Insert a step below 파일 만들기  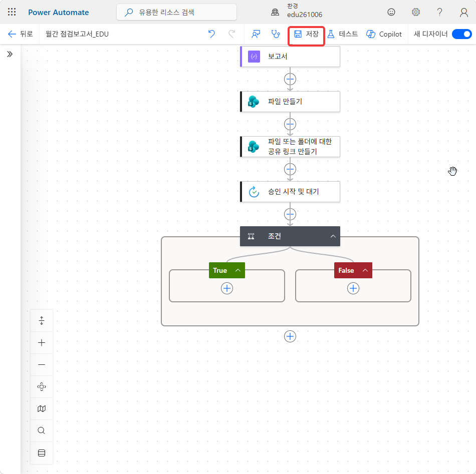pyautogui.click(x=290, y=124)
